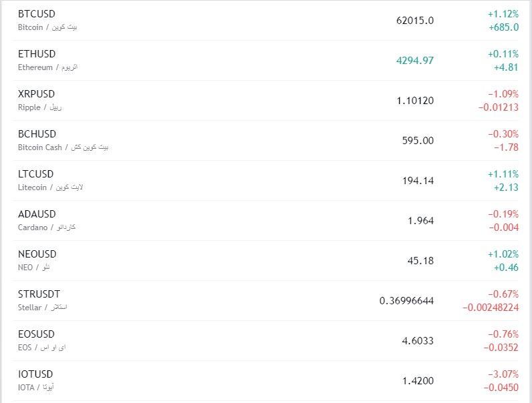Image resolution: width=532 pixels, height=403 pixels.
Task: Click the STRUSDT Stellar symbol
Action: tap(39, 294)
